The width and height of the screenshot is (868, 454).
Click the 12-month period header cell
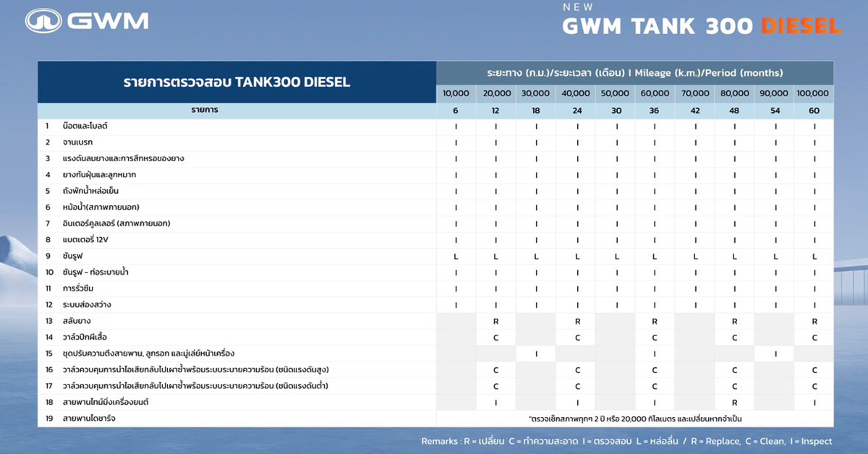[x=497, y=111]
